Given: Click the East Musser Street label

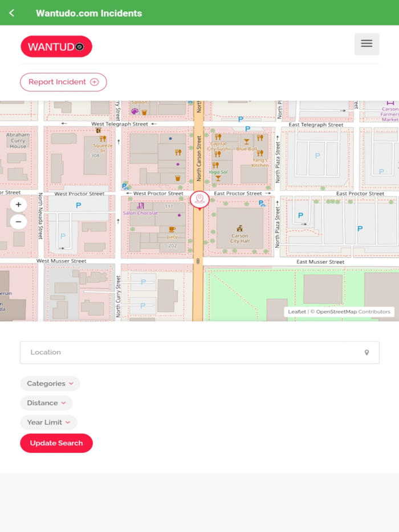Looking at the screenshot, I should pyautogui.click(x=320, y=262).
